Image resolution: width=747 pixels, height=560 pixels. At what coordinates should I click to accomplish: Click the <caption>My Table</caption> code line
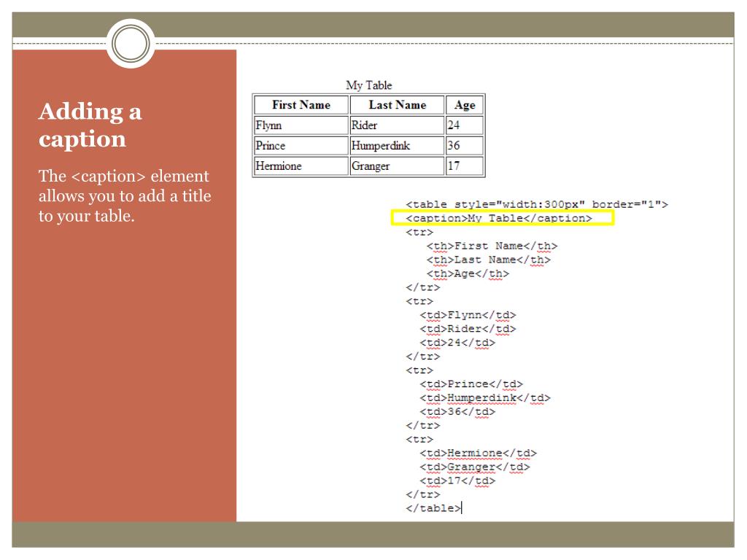coord(499,218)
